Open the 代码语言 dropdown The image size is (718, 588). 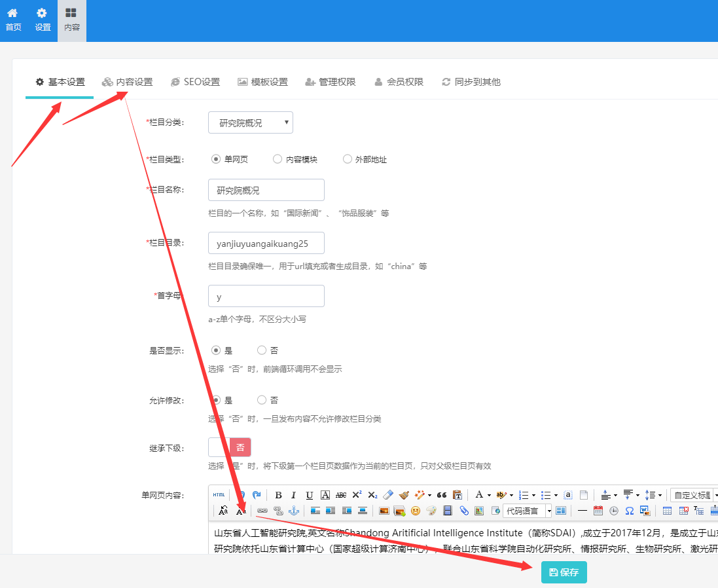pyautogui.click(x=527, y=511)
